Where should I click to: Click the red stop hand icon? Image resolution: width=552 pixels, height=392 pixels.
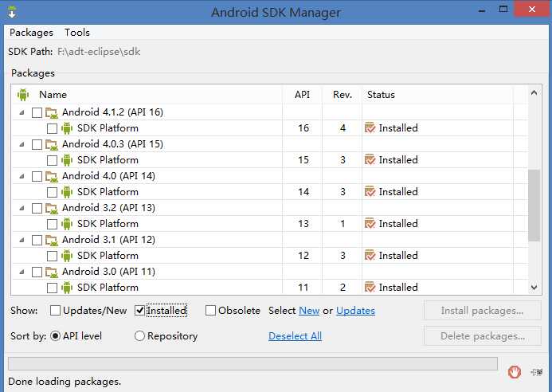515,372
